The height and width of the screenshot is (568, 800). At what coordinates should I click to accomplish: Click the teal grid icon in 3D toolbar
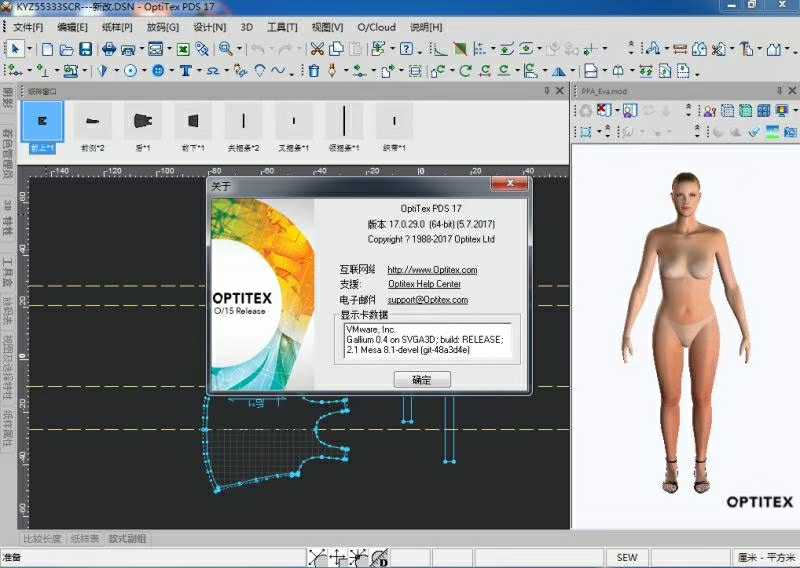745,110
